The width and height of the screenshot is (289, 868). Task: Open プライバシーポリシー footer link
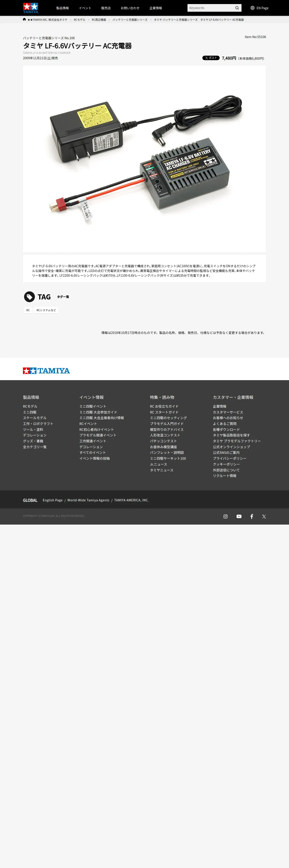pos(229,458)
